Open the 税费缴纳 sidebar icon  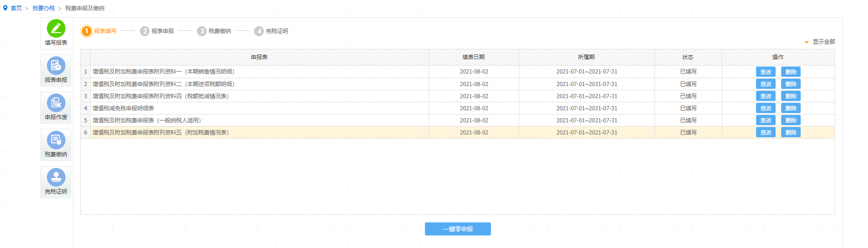(x=56, y=140)
